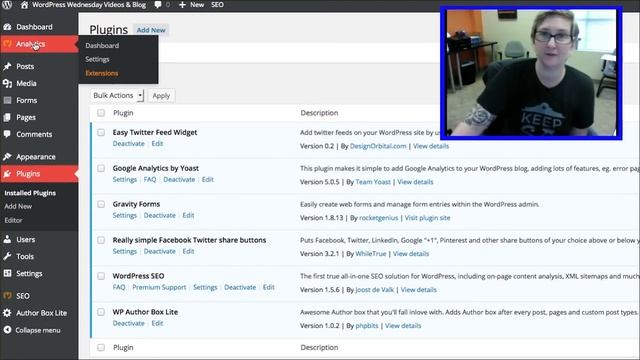Visit plugin site link for Gravity Forms
640x360 pixels.
427,218
